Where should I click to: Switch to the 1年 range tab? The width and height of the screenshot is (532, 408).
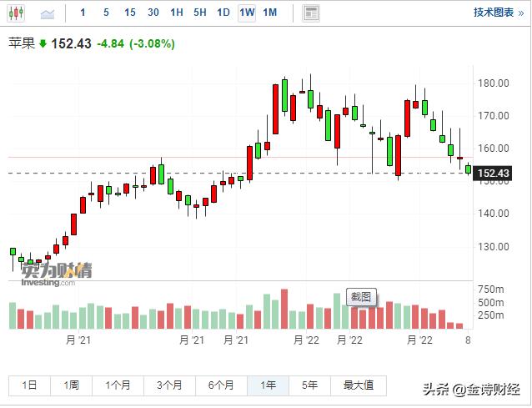[x=268, y=385]
